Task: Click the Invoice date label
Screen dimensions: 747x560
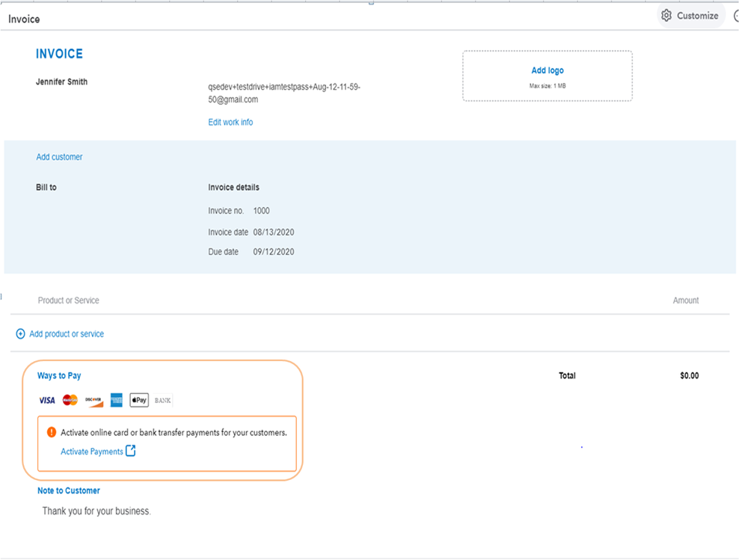Action: coord(228,233)
